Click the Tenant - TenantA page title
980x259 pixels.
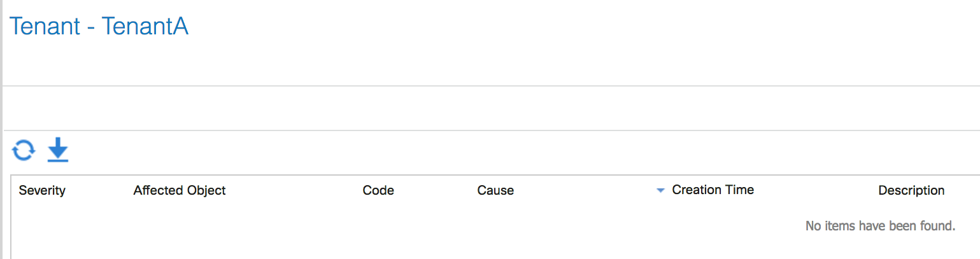click(99, 27)
